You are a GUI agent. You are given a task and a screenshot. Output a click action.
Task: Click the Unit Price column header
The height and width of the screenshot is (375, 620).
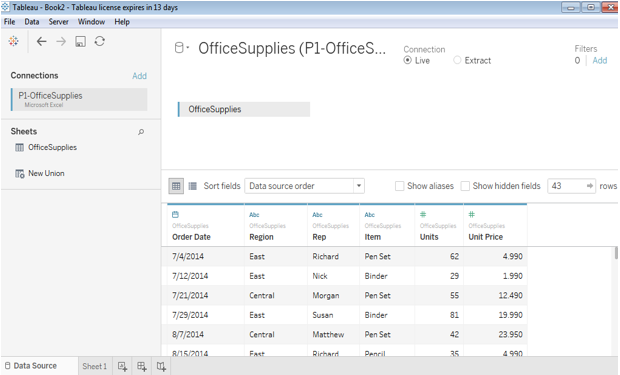point(486,237)
